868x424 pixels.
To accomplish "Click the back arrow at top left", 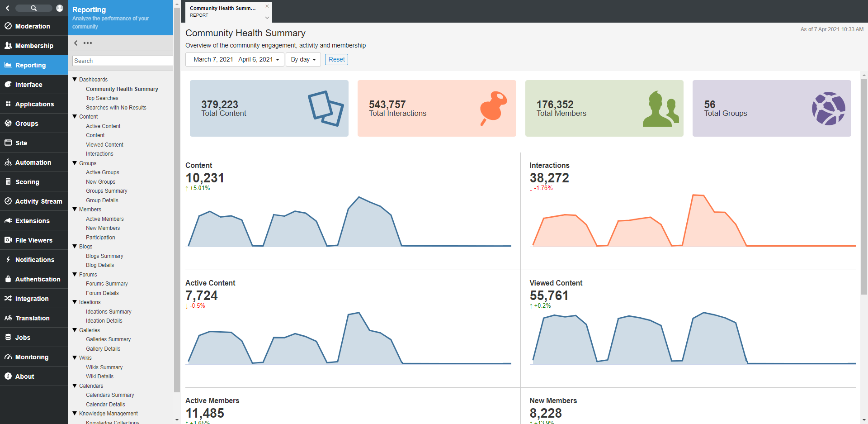I will [7, 8].
